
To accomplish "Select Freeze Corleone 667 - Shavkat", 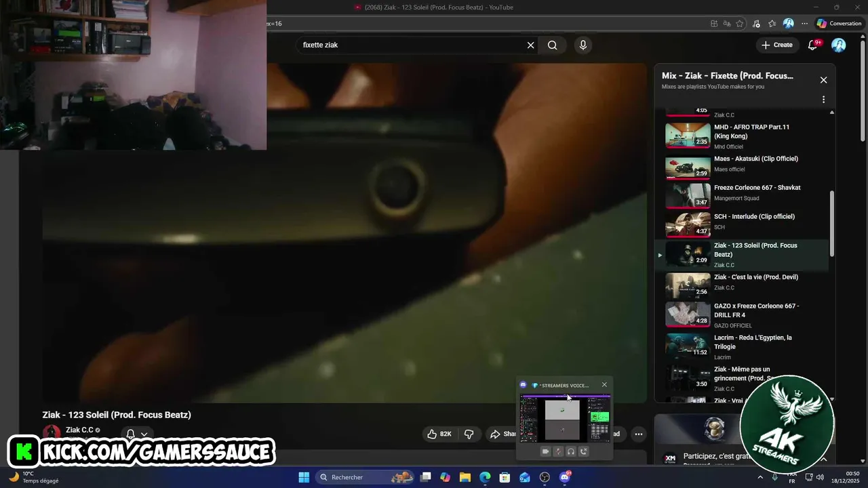I will pos(744,196).
